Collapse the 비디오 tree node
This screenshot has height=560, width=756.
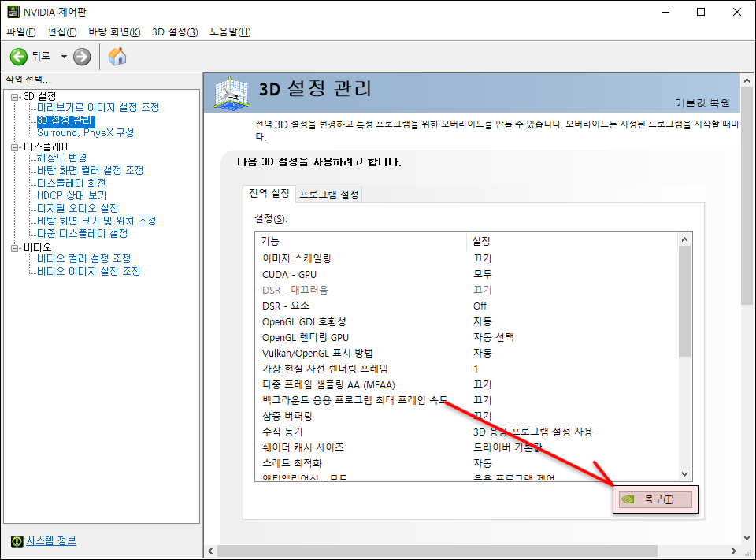click(x=14, y=248)
